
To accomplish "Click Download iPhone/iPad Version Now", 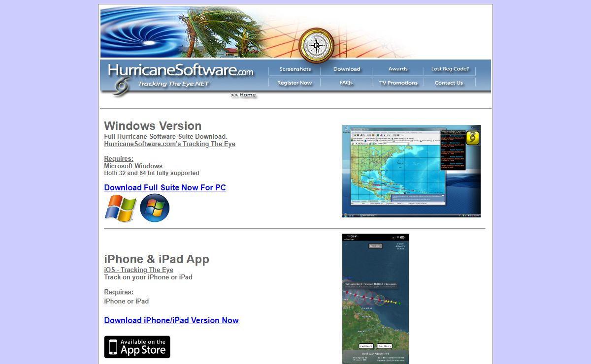I will tap(171, 320).
